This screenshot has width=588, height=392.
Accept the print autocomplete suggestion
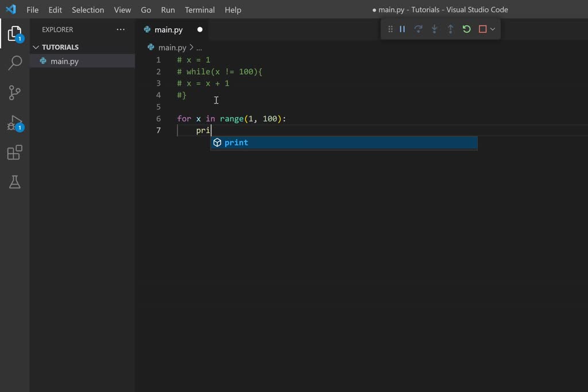344,143
